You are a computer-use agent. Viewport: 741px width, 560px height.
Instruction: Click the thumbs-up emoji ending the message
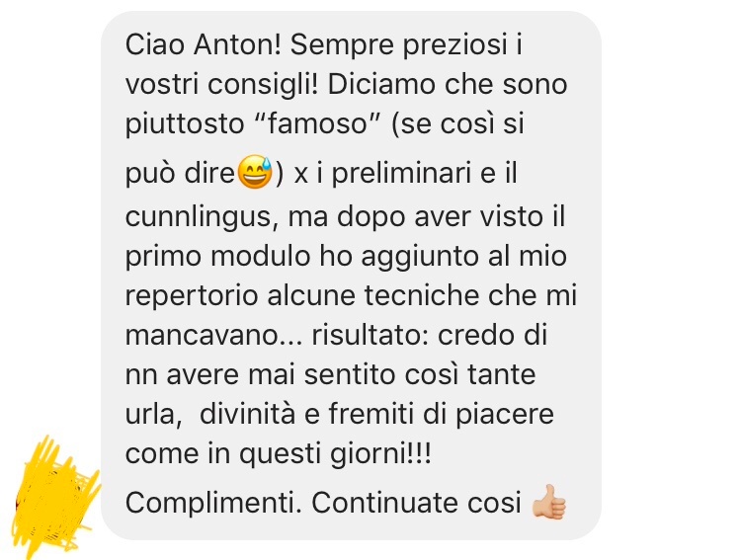click(x=548, y=502)
